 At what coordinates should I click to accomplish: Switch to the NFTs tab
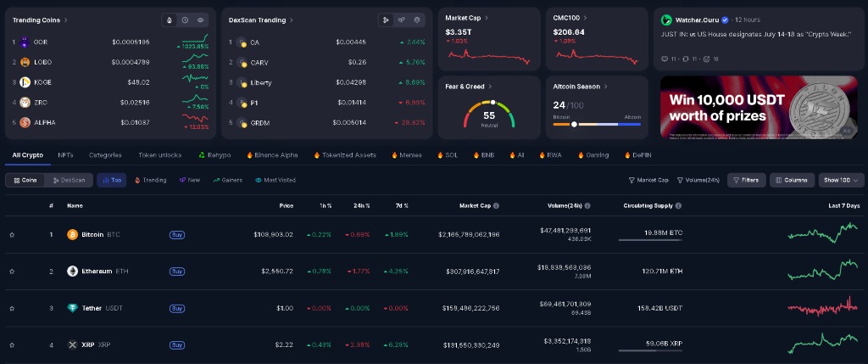65,155
